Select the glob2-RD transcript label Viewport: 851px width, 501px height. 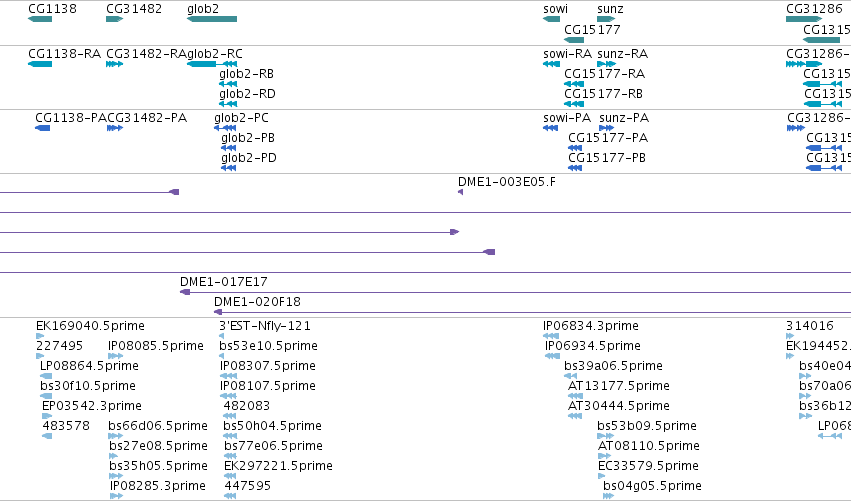(247, 94)
